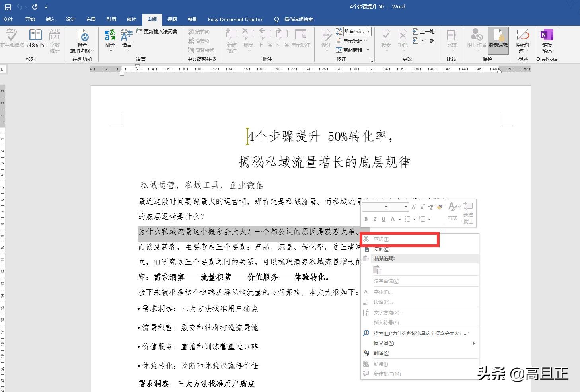The width and height of the screenshot is (580, 392).
Task: Open 限制编辑 restrict editing pane
Action: pyautogui.click(x=498, y=40)
